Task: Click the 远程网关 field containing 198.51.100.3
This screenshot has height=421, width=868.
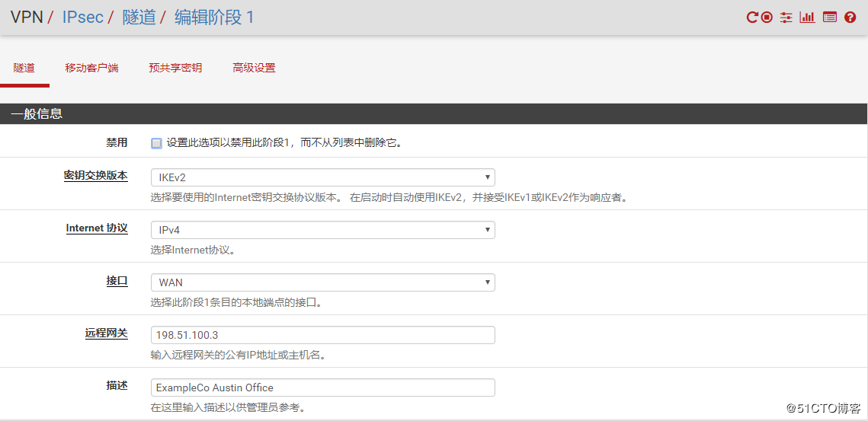Action: click(322, 335)
